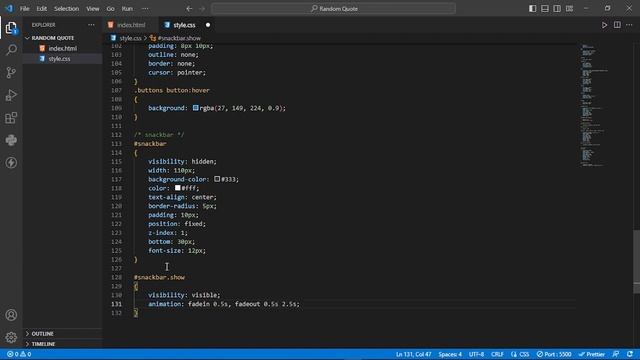Click Prettier status bar item
This screenshot has width=640, height=360.
592,354
